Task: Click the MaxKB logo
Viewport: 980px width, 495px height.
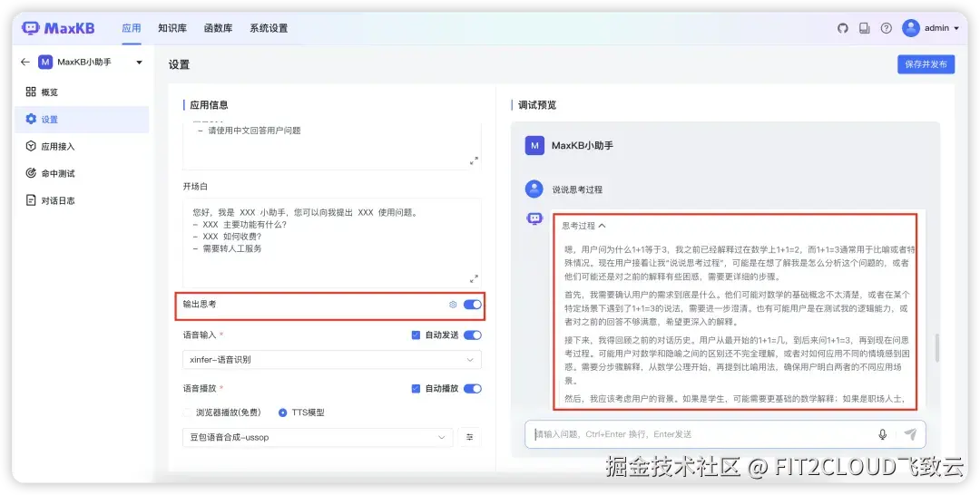Action: (x=58, y=28)
